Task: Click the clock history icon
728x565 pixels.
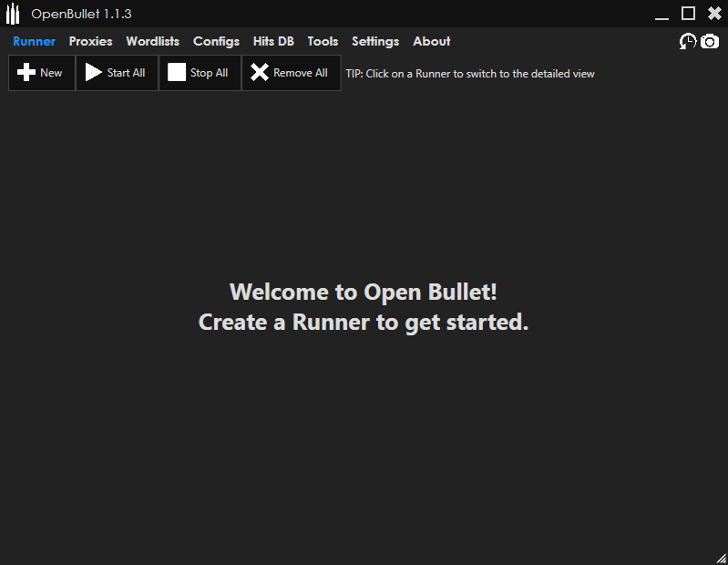Action: point(688,41)
